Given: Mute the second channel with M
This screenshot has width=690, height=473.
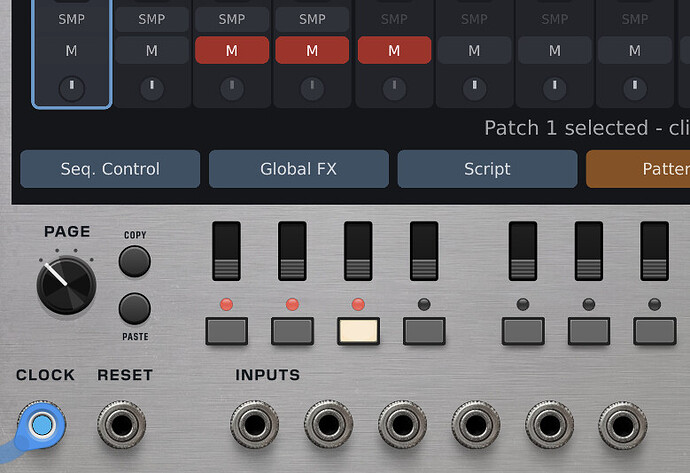Looking at the screenshot, I should tap(152, 51).
